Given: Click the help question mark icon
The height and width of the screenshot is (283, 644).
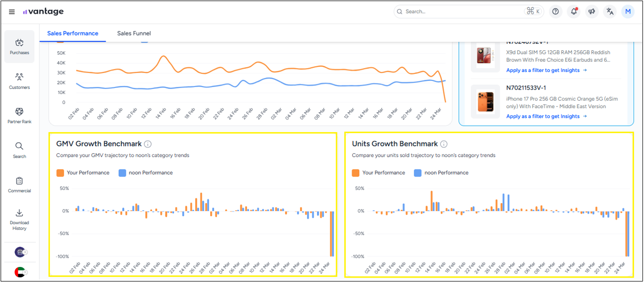Looking at the screenshot, I should (x=555, y=12).
